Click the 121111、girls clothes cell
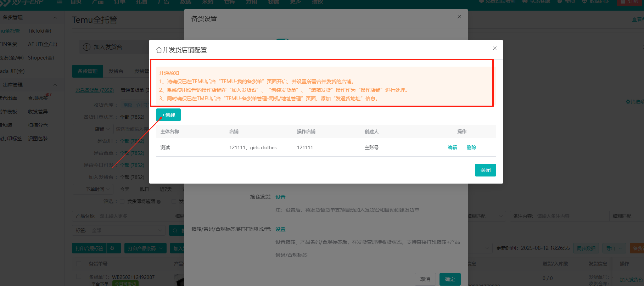Image resolution: width=644 pixels, height=286 pixels. click(253, 147)
